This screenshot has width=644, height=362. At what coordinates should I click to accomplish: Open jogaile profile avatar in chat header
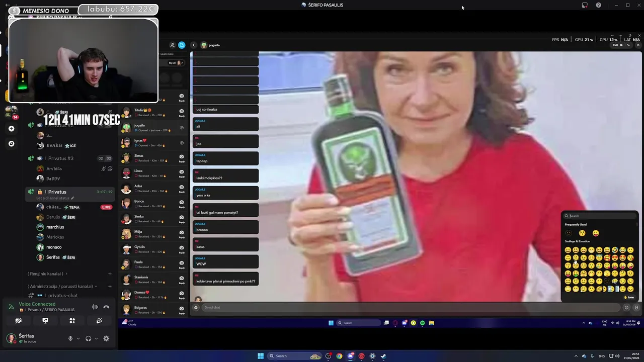(204, 45)
